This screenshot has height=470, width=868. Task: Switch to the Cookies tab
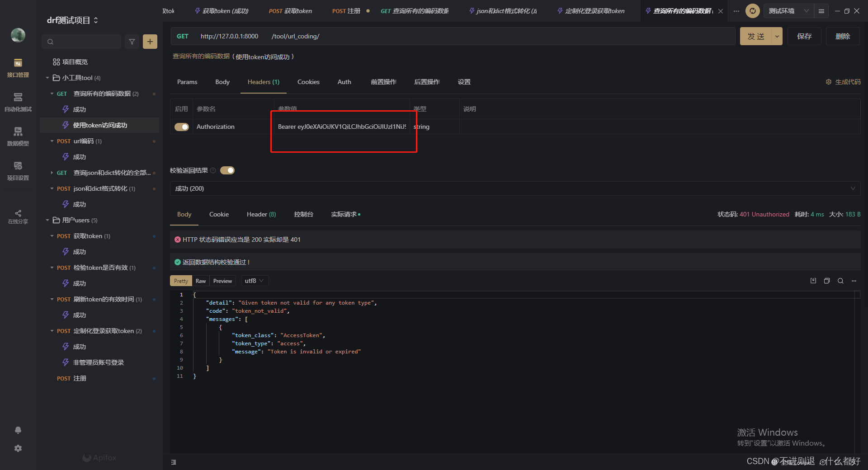pos(308,82)
